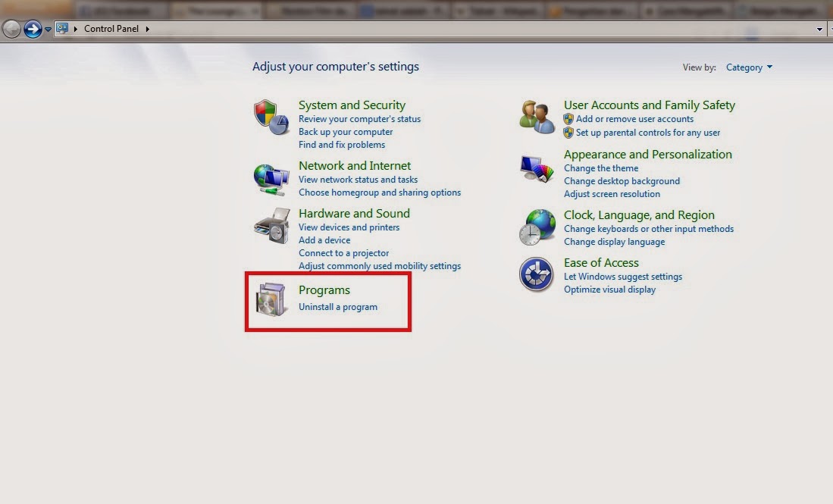
Task: Click Adjust screen resolution
Action: [612, 194]
